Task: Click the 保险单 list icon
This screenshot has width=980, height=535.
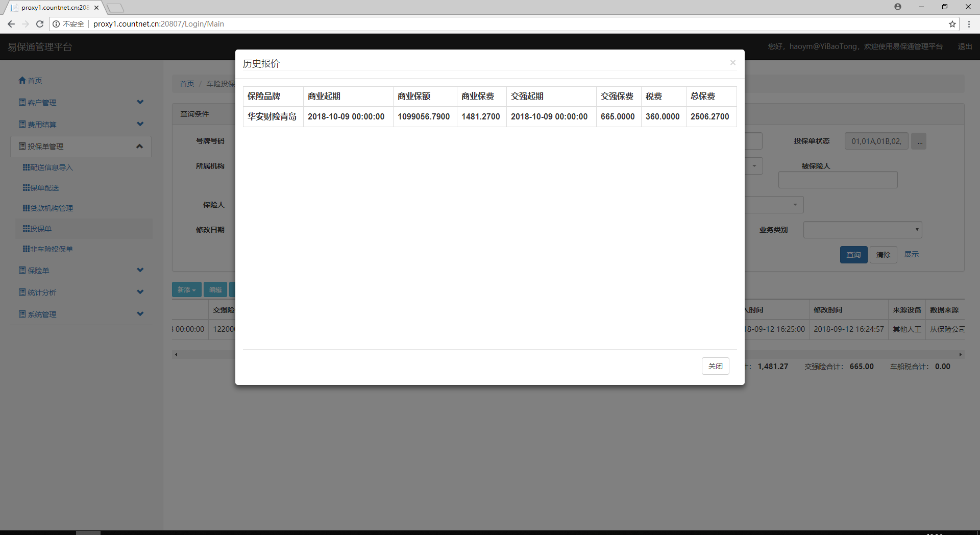Action: click(x=22, y=270)
